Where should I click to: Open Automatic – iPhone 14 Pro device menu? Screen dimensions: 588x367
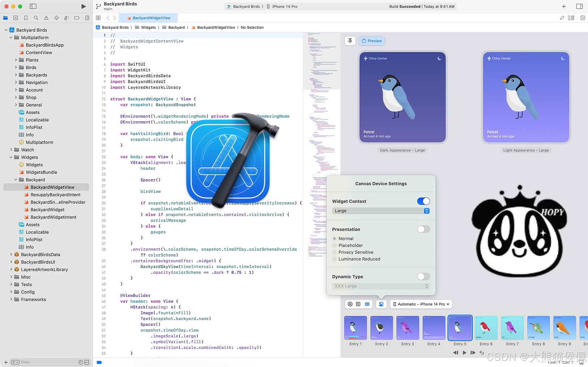(x=421, y=304)
